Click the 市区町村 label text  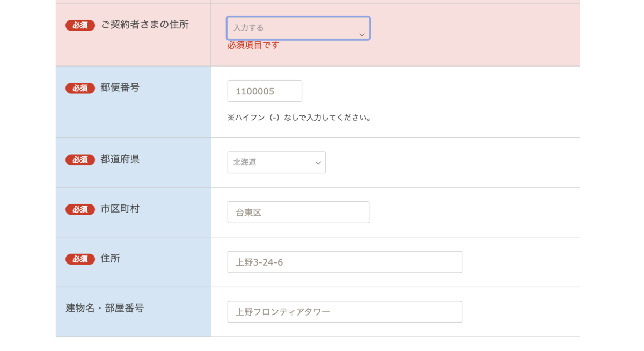click(120, 209)
